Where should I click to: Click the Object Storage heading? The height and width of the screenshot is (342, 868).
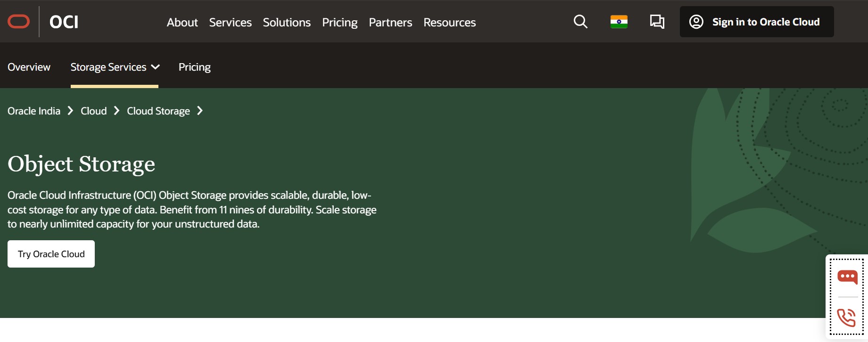click(x=81, y=164)
